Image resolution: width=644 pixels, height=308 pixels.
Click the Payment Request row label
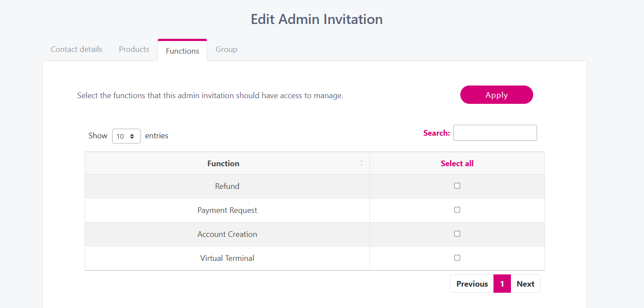point(227,210)
